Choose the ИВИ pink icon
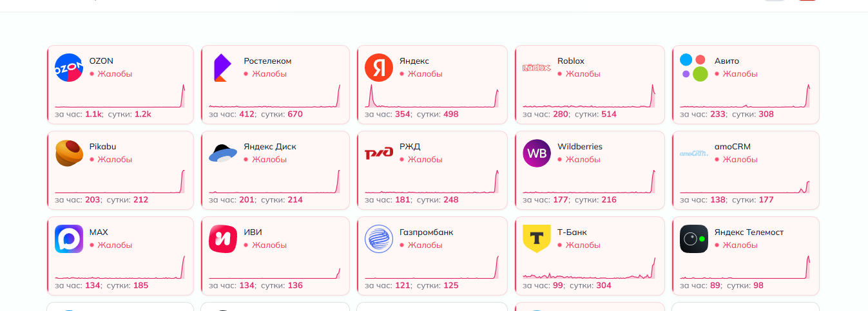This screenshot has width=868, height=311. click(x=223, y=239)
